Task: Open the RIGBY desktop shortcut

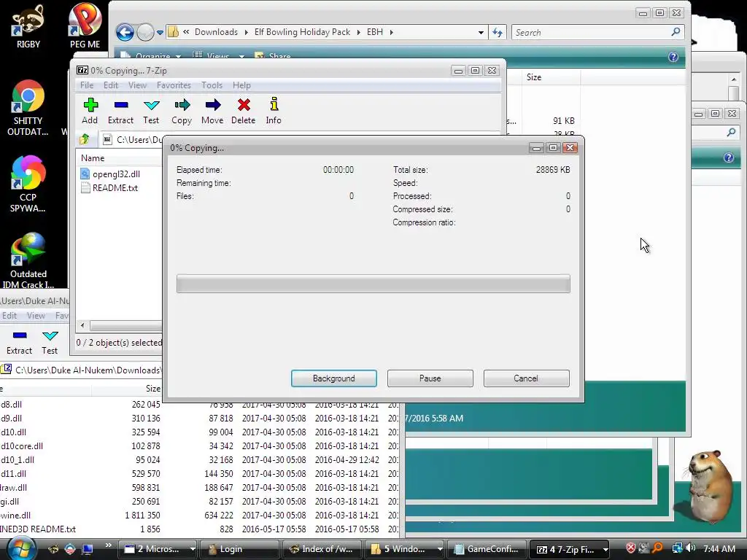Action: pyautogui.click(x=28, y=26)
